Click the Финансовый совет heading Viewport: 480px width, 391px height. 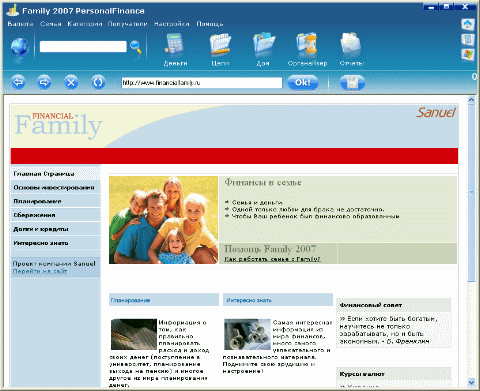[371, 305]
